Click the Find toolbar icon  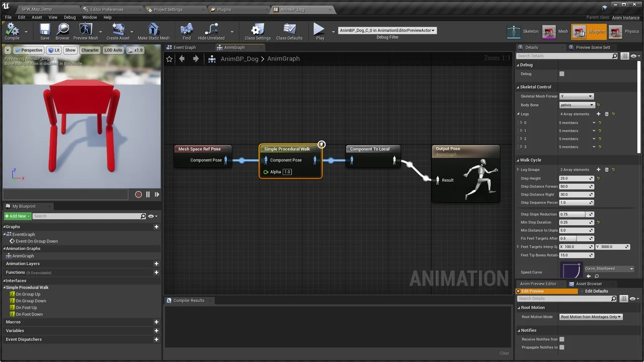click(x=187, y=31)
